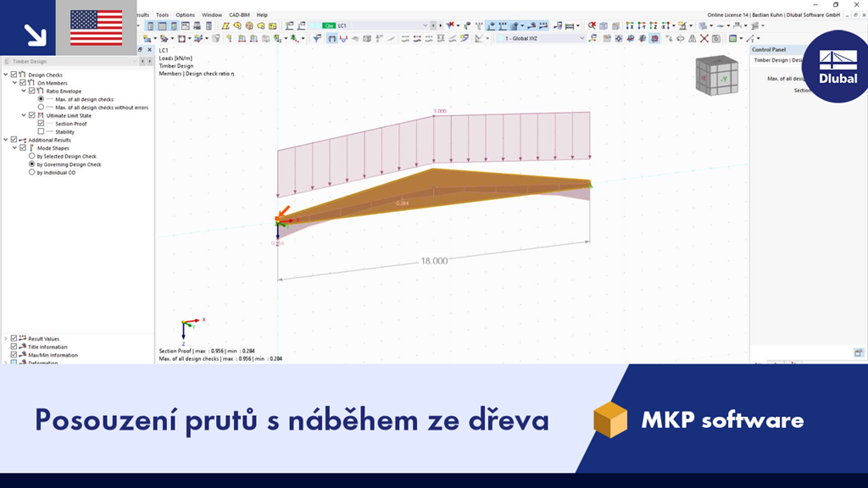This screenshot has width=868, height=488.
Task: Toggle the Ratio Envelope checkbox
Action: [32, 91]
